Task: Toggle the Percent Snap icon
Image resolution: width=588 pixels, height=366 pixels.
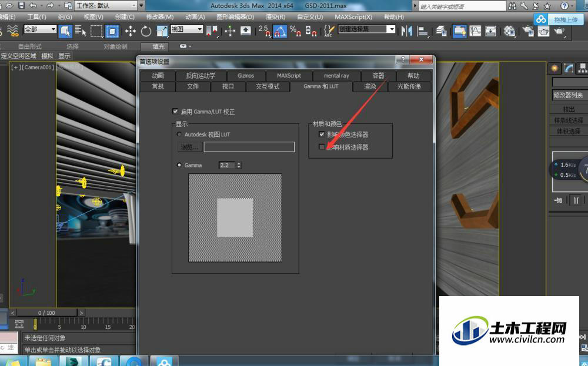Action: pyautogui.click(x=296, y=31)
